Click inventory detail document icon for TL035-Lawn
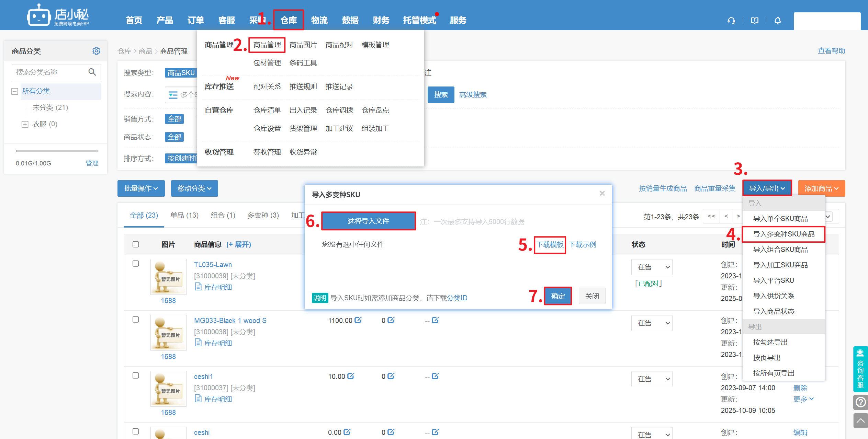The height and width of the screenshot is (439, 868). click(x=198, y=287)
